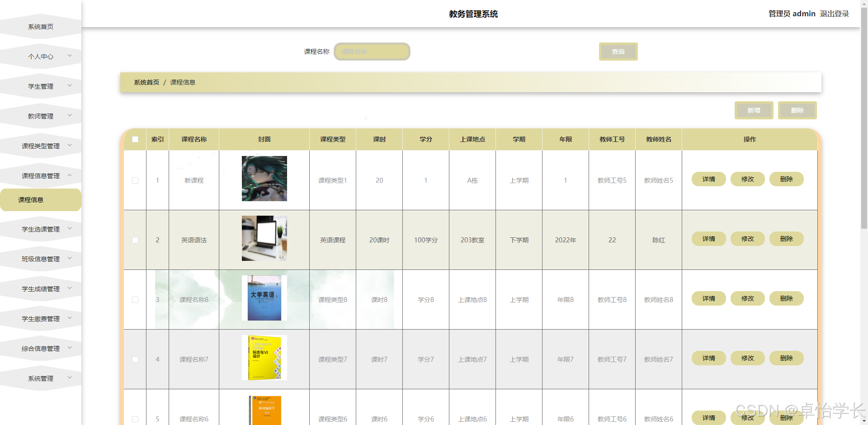Click the A栋 location cell

click(472, 180)
